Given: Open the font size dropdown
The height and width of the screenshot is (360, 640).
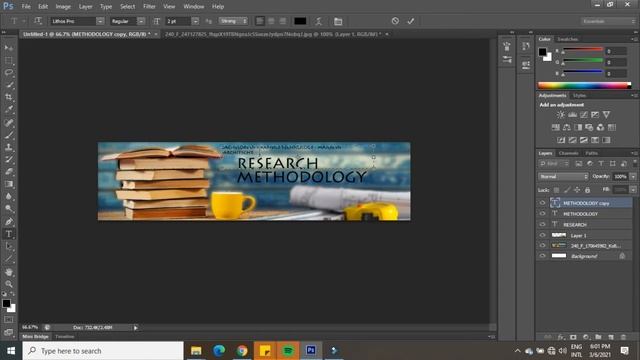Looking at the screenshot, I should click(195, 21).
